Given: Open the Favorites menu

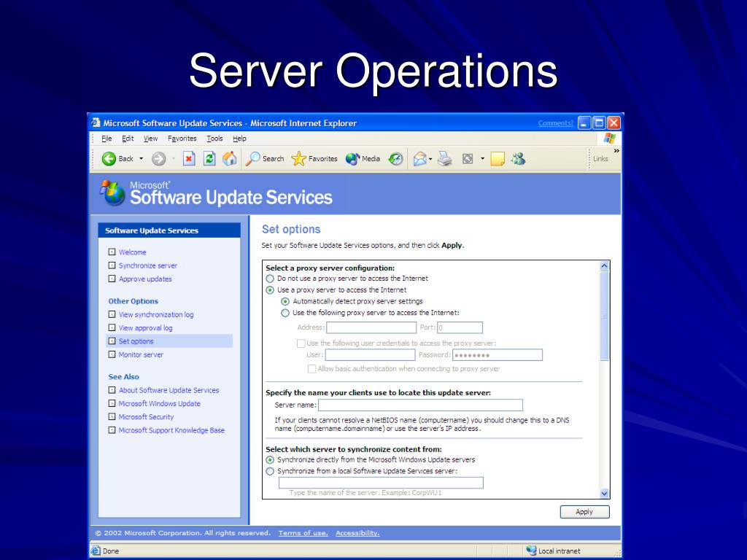Looking at the screenshot, I should click(182, 139).
